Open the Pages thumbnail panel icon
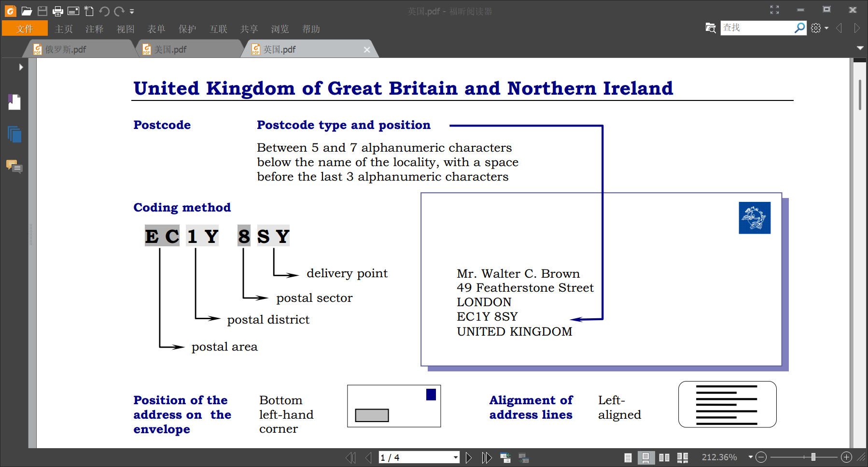Viewport: 868px width, 467px height. tap(14, 134)
